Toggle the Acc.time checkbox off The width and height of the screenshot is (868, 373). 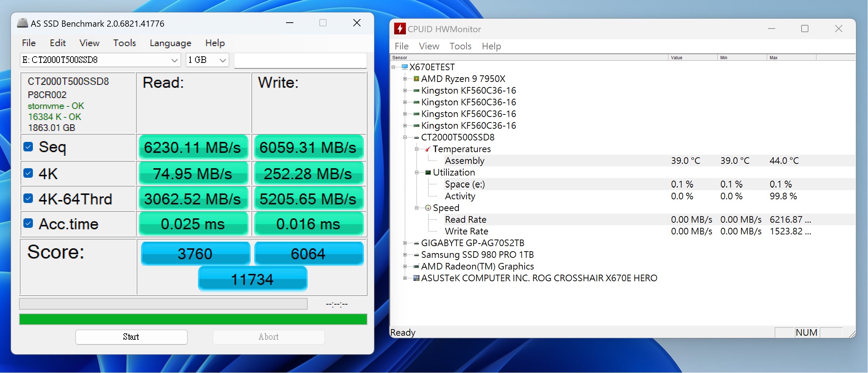(28, 223)
